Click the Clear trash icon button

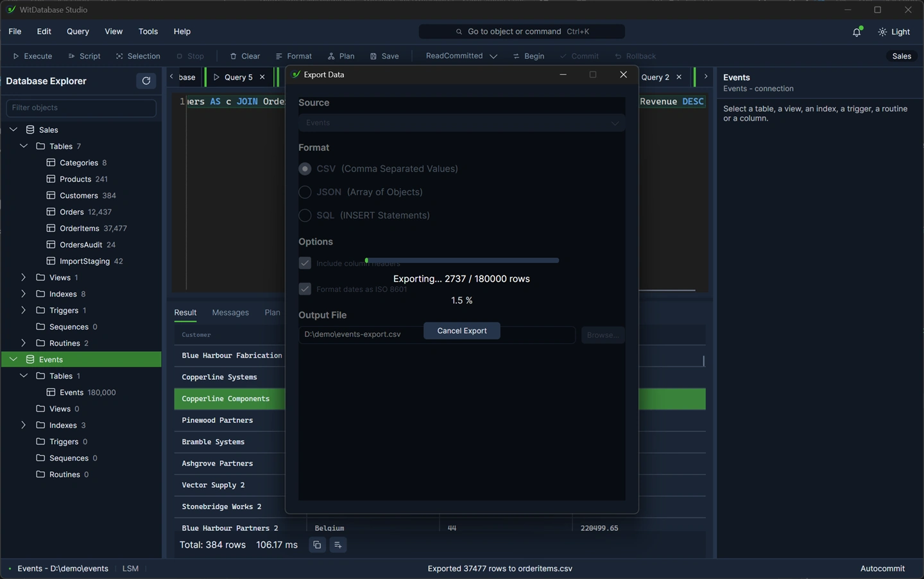[x=244, y=56]
